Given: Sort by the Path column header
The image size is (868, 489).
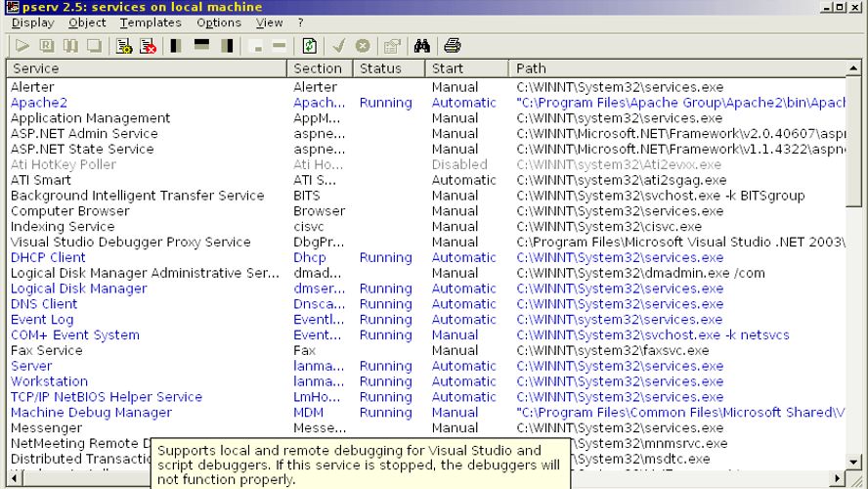Looking at the screenshot, I should (x=677, y=68).
